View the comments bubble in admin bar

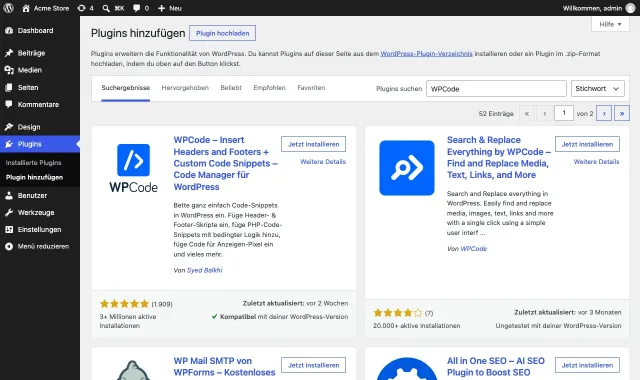click(141, 8)
